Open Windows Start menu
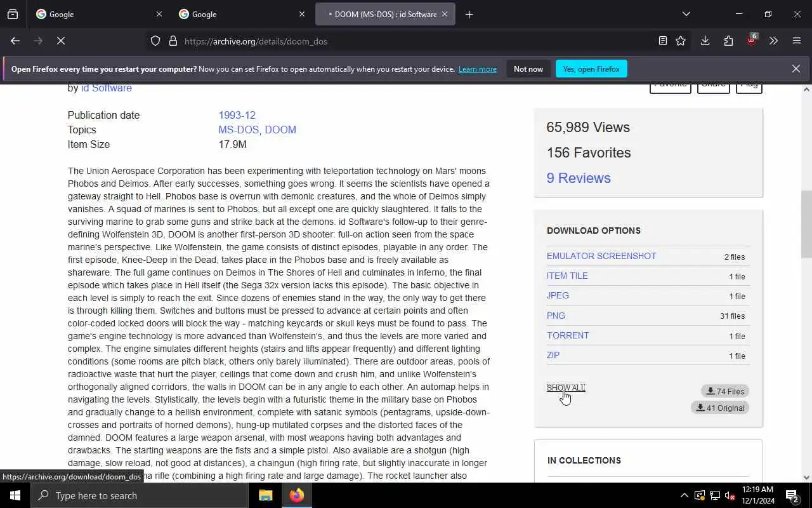812x508 pixels. coord(15,495)
